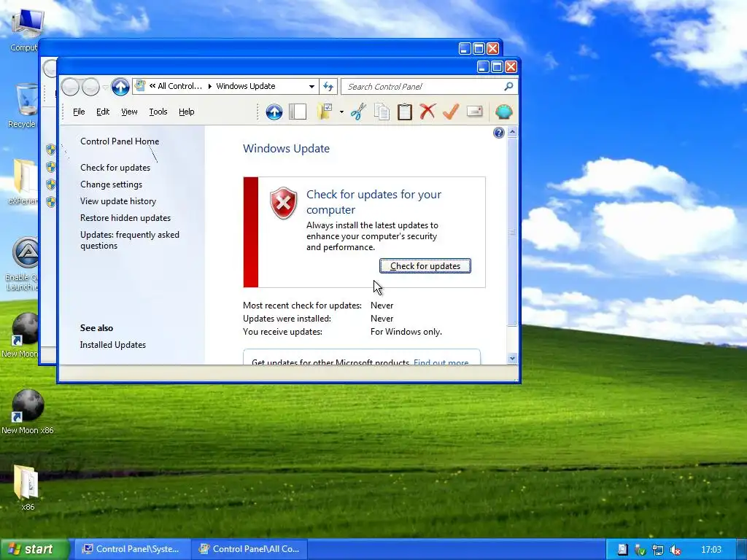Click the blue help question mark icon

499,133
